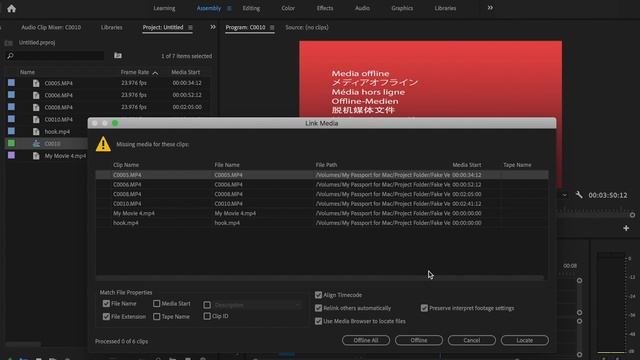Click the blue label swatch of C0005.MP4

(11, 82)
